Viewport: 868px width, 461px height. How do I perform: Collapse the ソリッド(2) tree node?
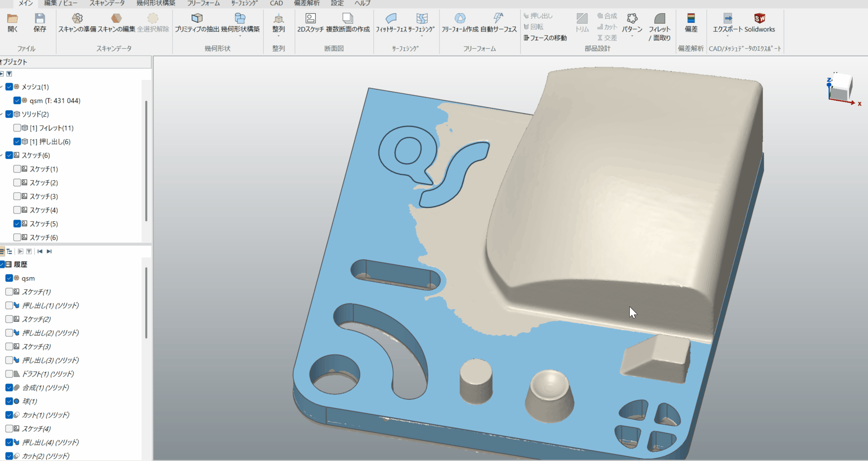click(x=2, y=114)
